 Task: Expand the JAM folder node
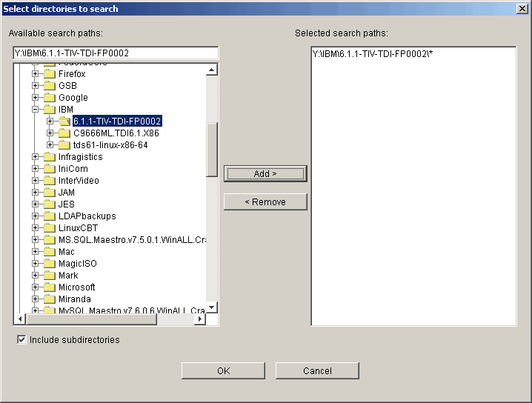click(x=35, y=193)
